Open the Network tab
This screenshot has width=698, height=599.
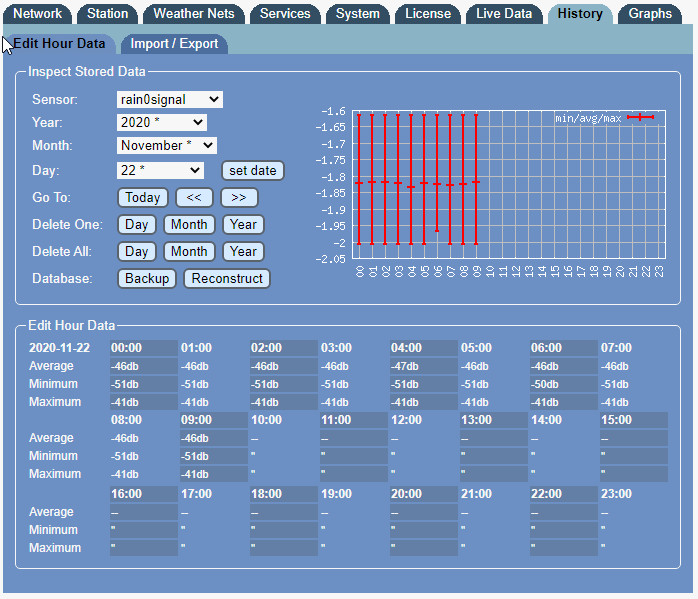point(37,14)
